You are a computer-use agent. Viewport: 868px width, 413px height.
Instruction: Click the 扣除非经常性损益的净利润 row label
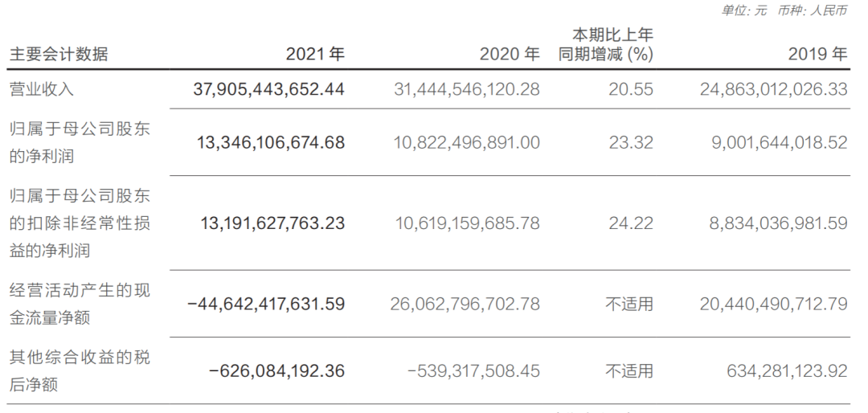tap(80, 223)
